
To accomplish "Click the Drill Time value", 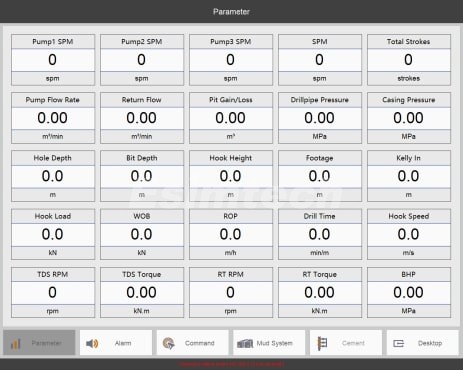I will click(320, 234).
